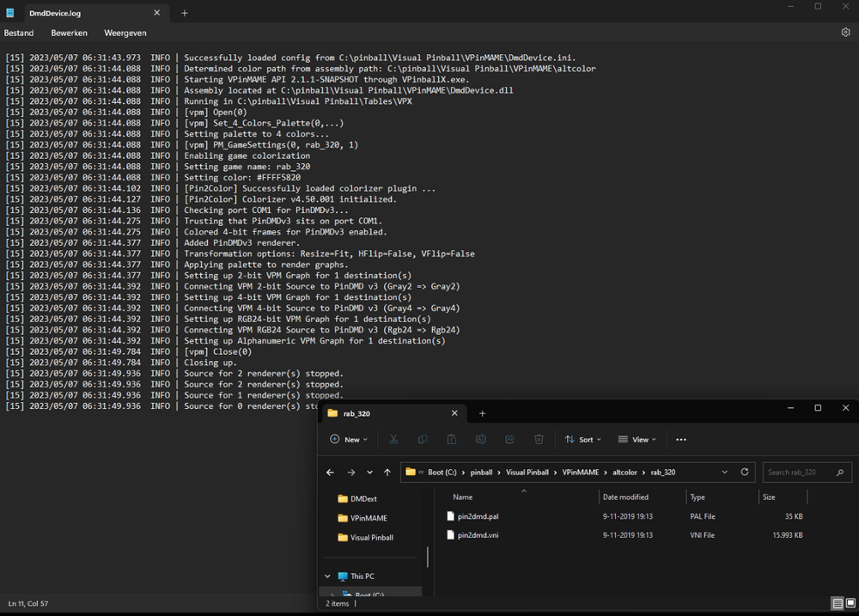Go forward in File Explorer

click(x=351, y=473)
